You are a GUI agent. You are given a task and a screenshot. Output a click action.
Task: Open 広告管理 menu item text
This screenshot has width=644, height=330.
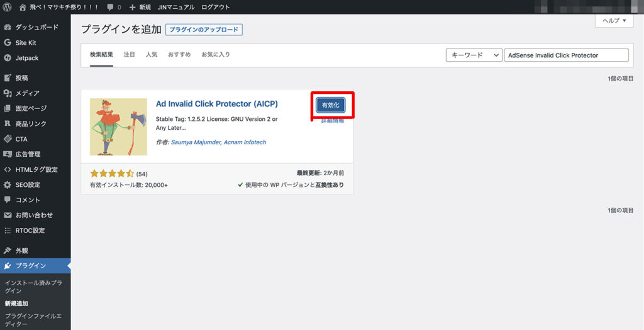point(28,154)
